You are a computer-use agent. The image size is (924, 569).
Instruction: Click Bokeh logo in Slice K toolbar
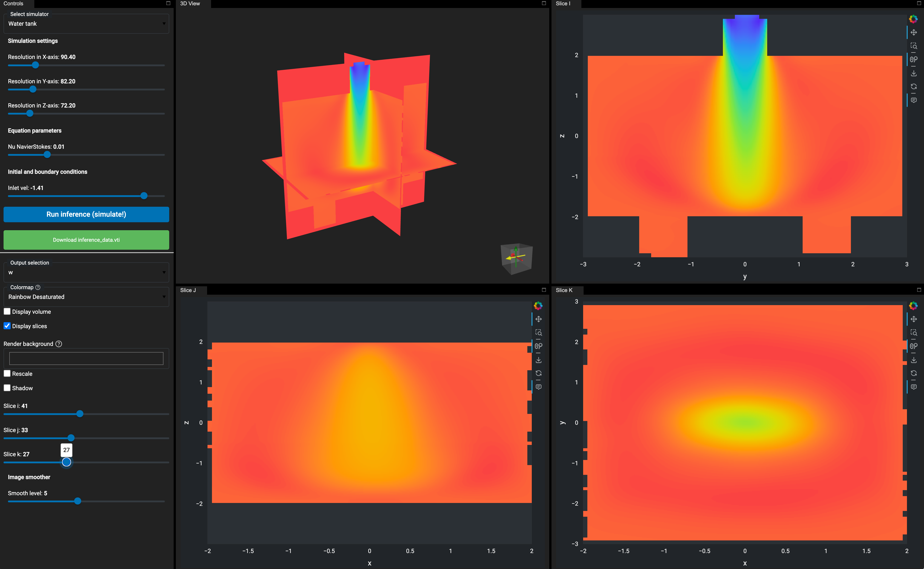pyautogui.click(x=913, y=306)
